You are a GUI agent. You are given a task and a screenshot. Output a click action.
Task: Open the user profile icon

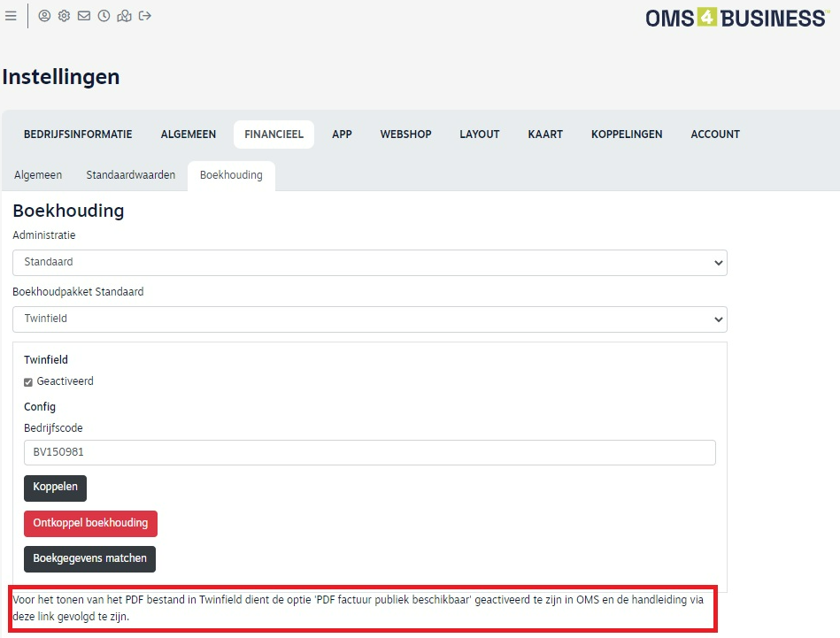(x=44, y=16)
